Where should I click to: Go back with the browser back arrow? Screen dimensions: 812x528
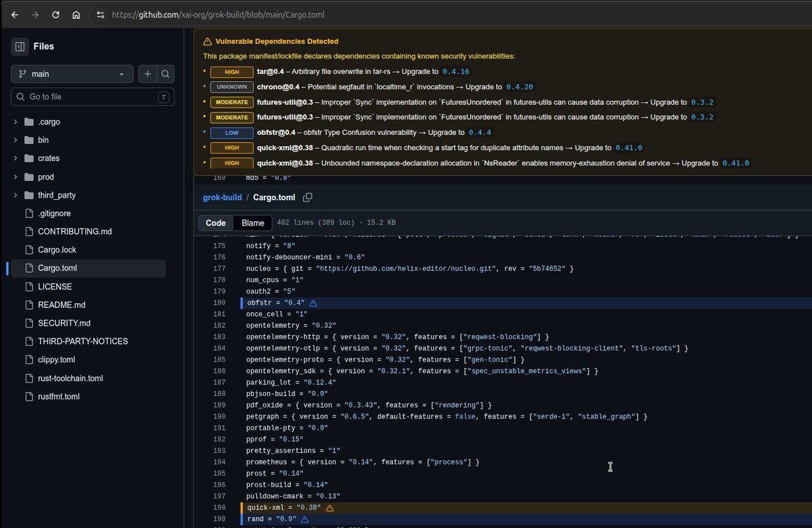pos(15,14)
